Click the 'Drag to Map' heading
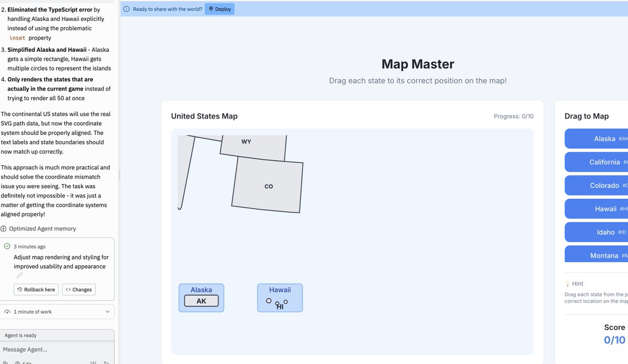This screenshot has height=364, width=628. coord(586,116)
